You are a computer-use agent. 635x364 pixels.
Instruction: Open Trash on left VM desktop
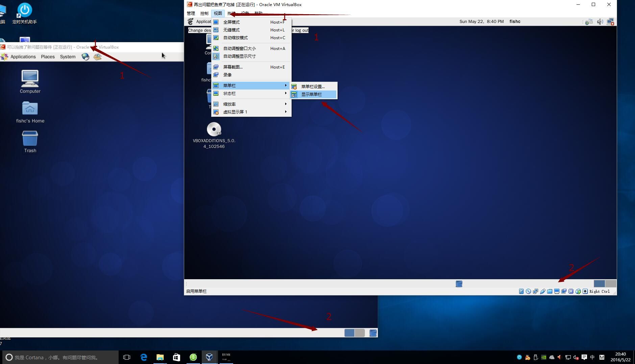(30, 141)
